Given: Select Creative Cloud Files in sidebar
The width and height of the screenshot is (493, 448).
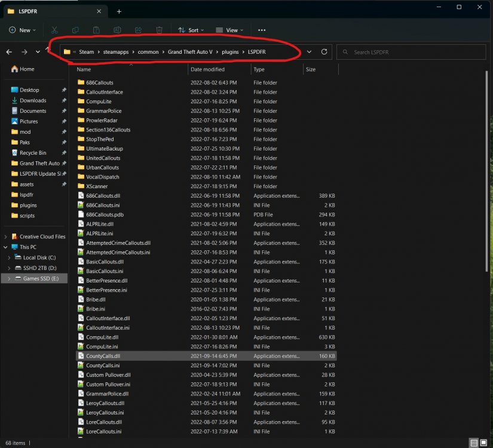Looking at the screenshot, I should pyautogui.click(x=38, y=237).
